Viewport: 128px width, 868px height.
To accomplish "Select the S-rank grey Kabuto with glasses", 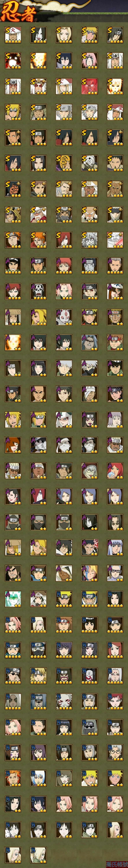I will click(x=90, y=240).
